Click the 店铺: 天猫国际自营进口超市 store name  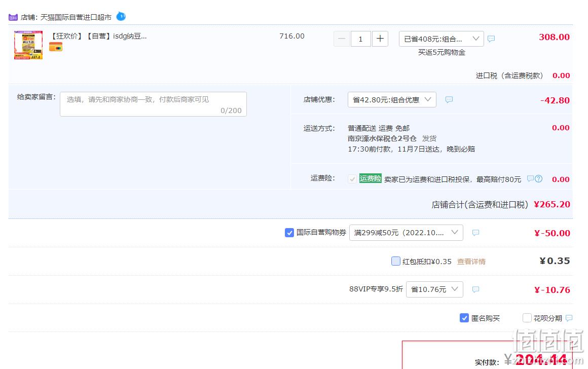(x=66, y=17)
